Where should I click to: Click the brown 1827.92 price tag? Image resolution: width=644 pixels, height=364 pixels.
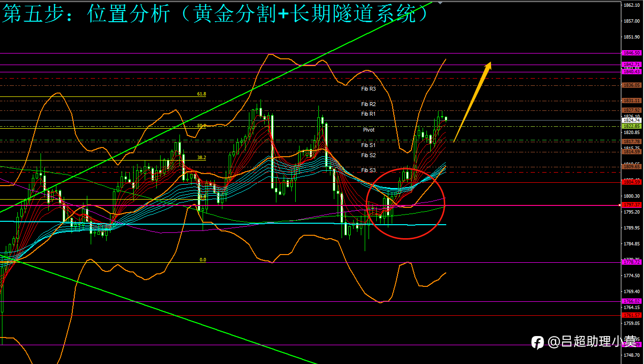[631, 110]
